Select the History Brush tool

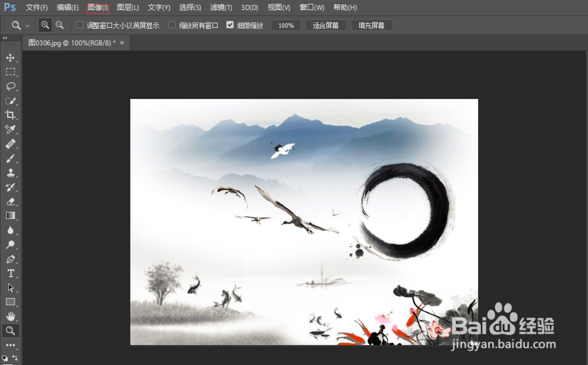[x=11, y=187]
